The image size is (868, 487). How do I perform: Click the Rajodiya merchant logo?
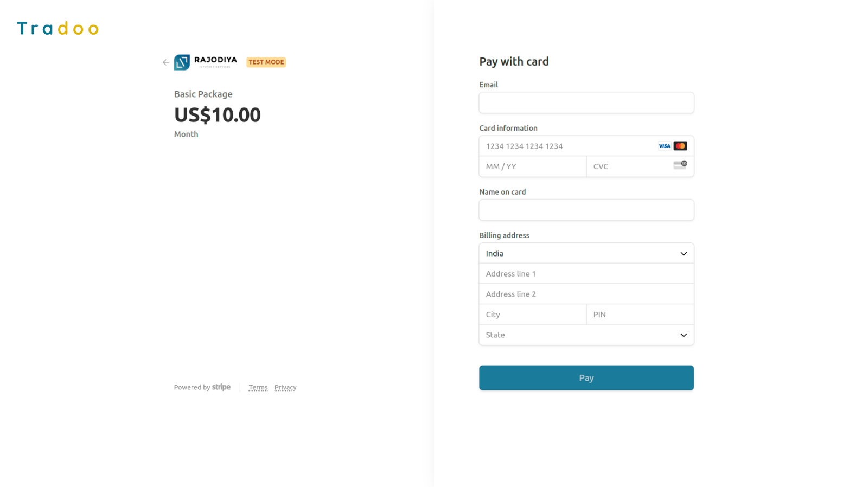tap(206, 62)
